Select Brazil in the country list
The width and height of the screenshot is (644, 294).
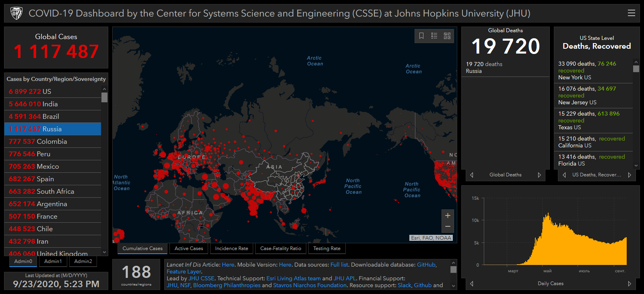tap(53, 116)
